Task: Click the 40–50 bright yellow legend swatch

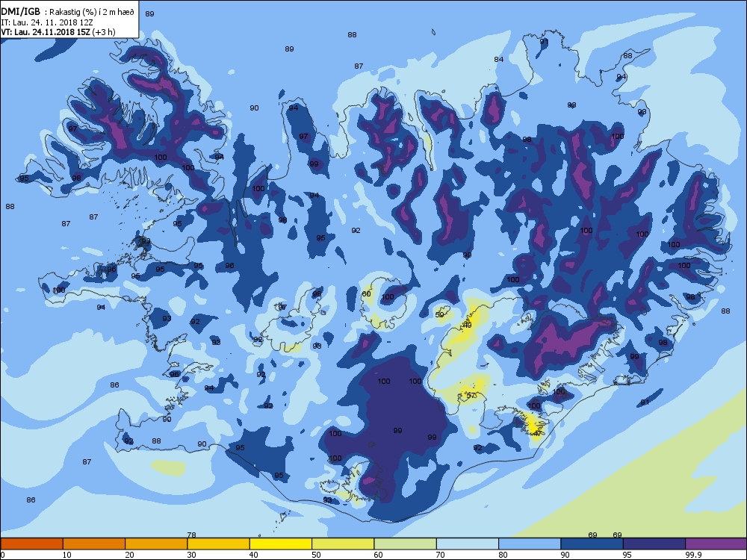Action: click(x=281, y=544)
